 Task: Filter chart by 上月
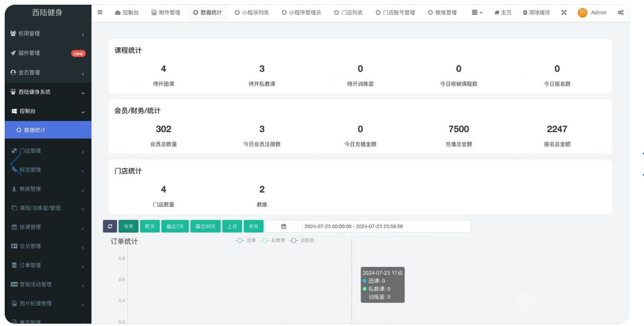click(x=232, y=226)
